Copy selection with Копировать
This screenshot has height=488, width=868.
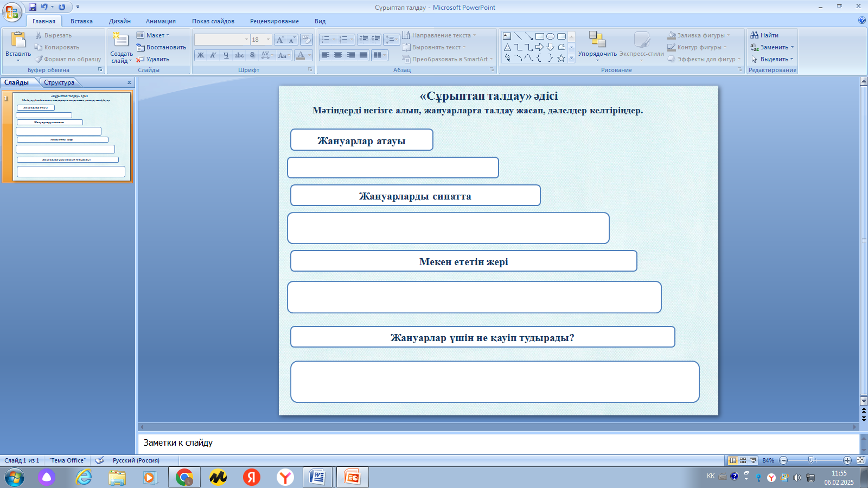point(57,47)
